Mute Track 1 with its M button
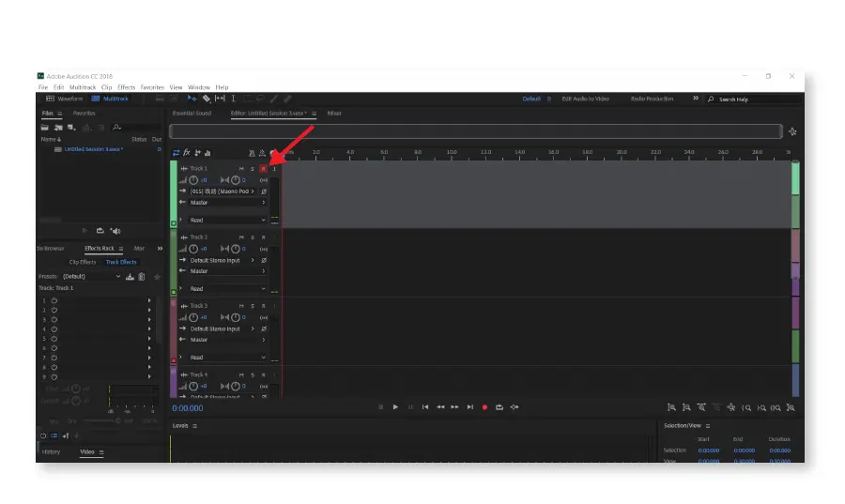This screenshot has height=504, width=845. coord(241,169)
